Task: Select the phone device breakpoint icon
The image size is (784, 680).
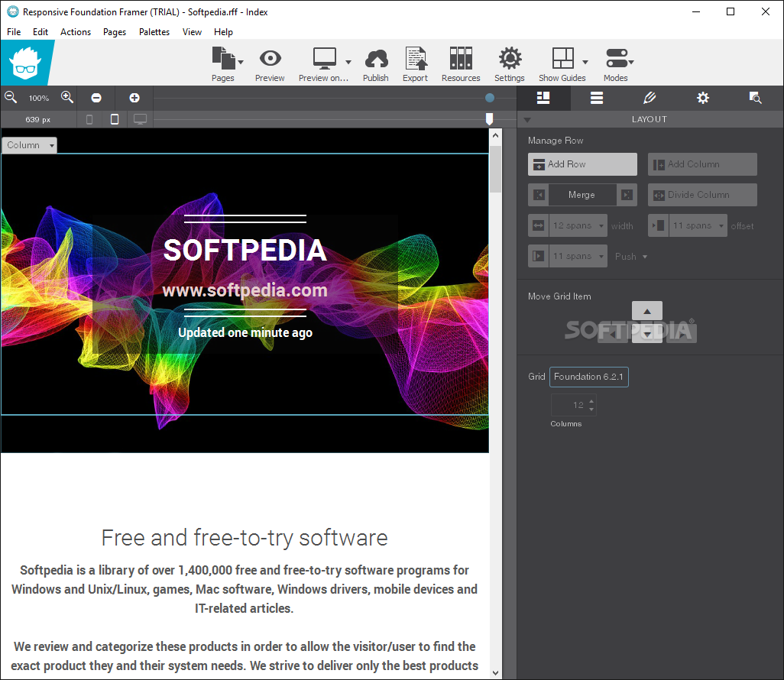Action: [x=89, y=119]
